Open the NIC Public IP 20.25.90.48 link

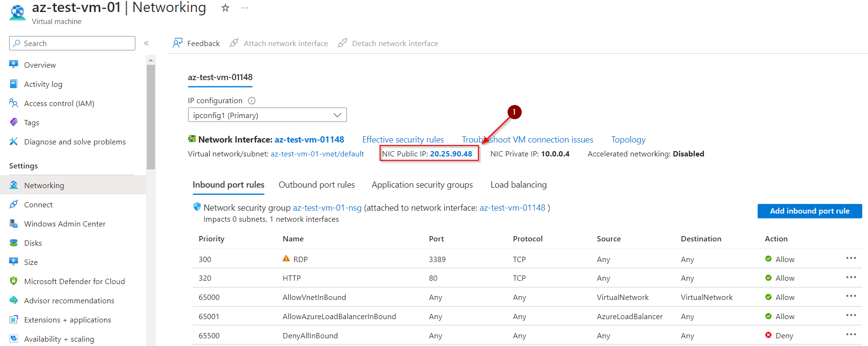[x=451, y=154]
